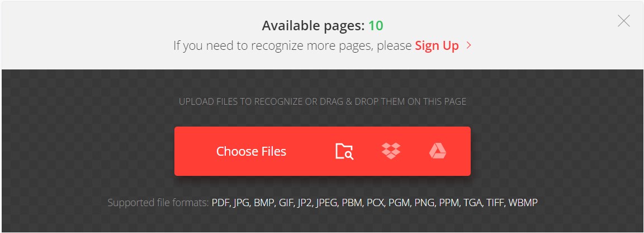This screenshot has height=233, width=644.
Task: Click the PDF format label
Action: (x=221, y=203)
